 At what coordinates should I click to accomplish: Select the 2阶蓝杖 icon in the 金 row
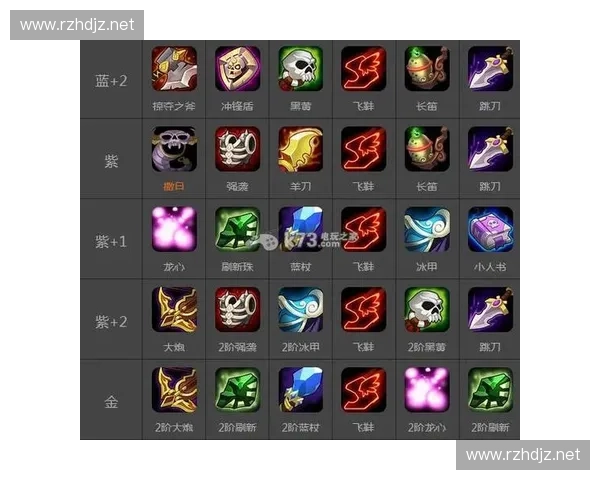point(300,390)
